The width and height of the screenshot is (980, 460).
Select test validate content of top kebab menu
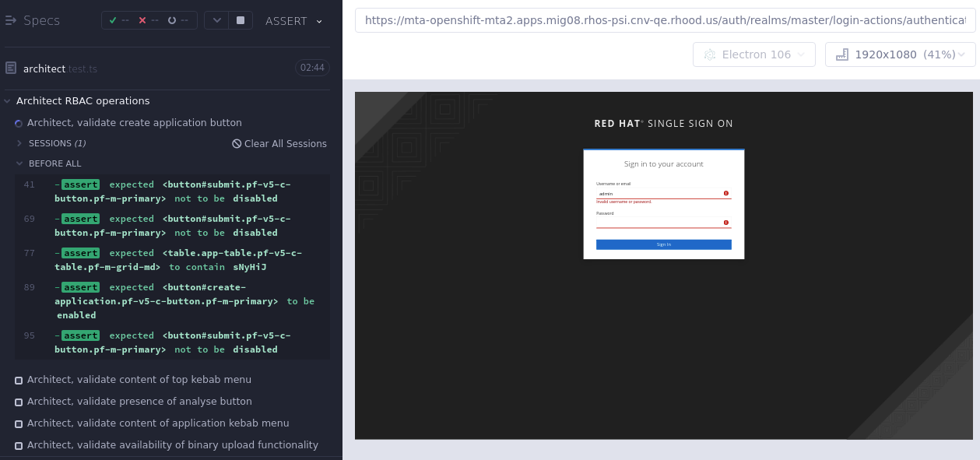tap(139, 380)
